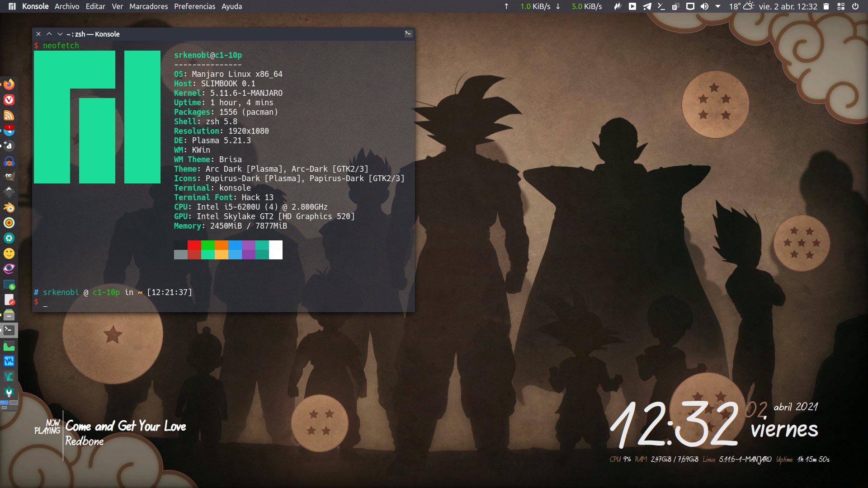Click the Telegram tray icon
Screen dimensions: 868x488
pyautogui.click(x=647, y=6)
